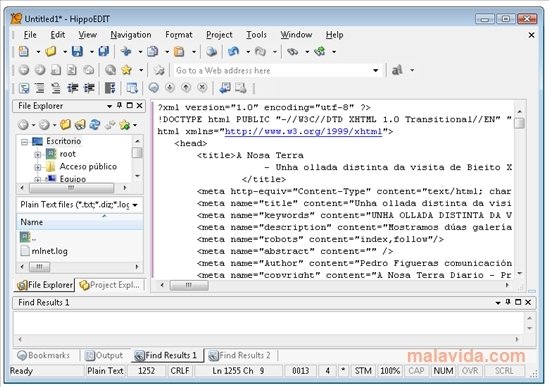Open the Undo history dropdown arrow
Image resolution: width=549 pixels, height=387 pixels.
pyautogui.click(x=248, y=52)
